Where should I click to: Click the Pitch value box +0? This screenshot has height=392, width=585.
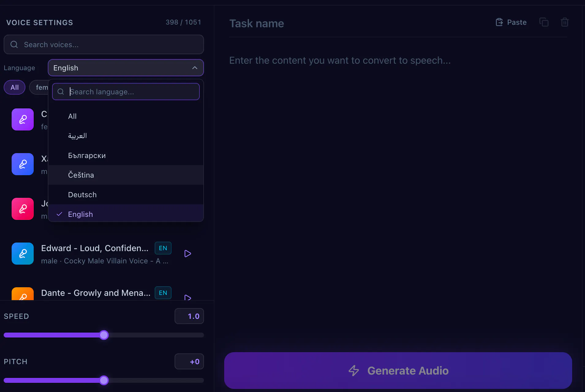(x=189, y=361)
